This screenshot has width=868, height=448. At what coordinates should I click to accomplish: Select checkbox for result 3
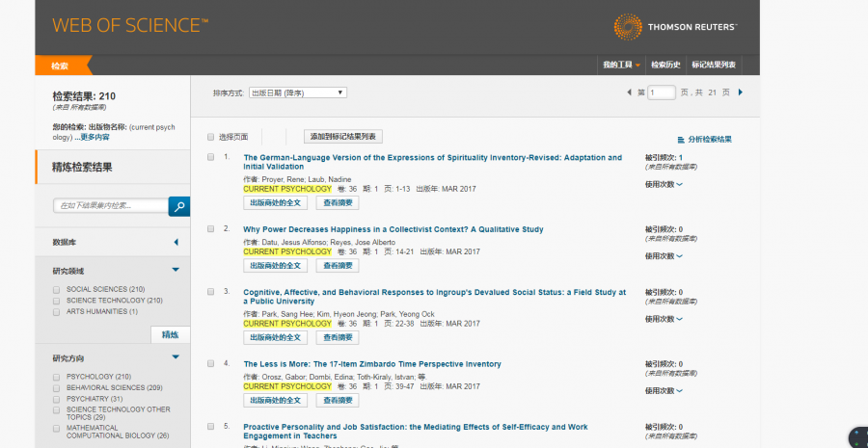coord(210,292)
